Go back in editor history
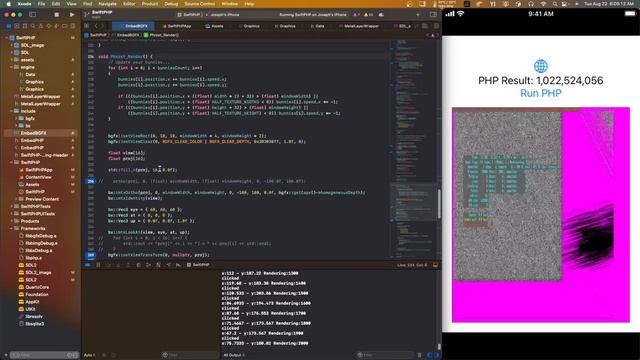Viewport: 640px width, 360px height. pos(96,26)
